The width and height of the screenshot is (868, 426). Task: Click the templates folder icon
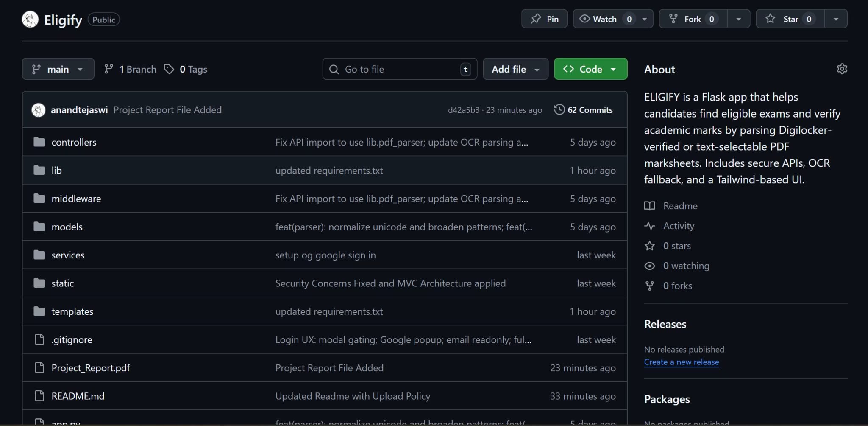pos(39,311)
